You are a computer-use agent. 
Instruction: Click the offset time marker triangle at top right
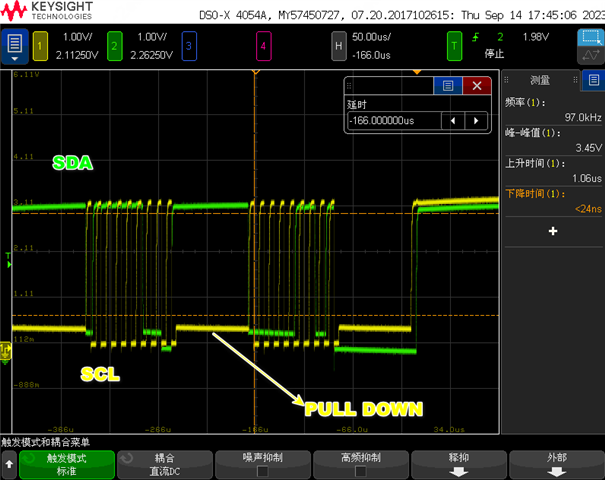tap(417, 72)
